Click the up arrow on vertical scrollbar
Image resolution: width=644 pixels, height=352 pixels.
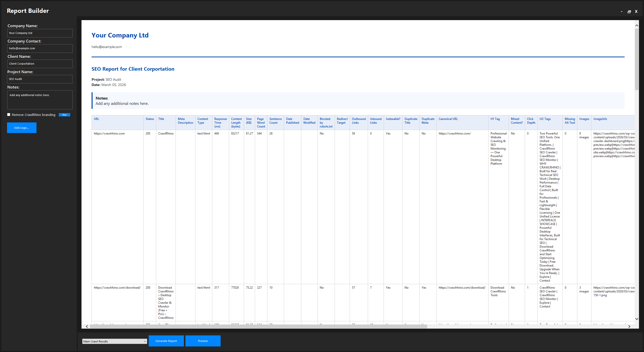[636, 25]
